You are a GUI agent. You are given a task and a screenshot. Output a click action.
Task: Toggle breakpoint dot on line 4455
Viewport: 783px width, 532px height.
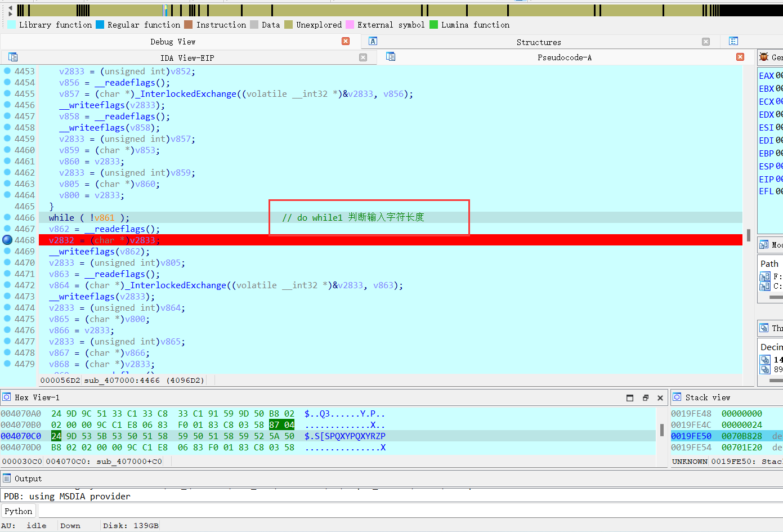click(x=7, y=93)
